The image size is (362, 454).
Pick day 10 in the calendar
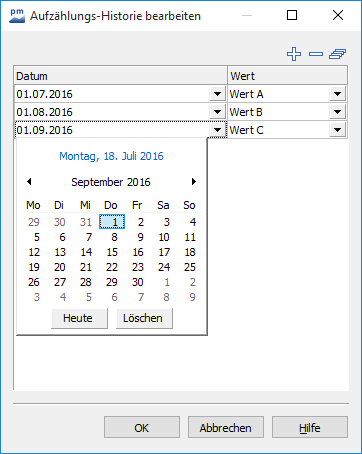pos(164,237)
